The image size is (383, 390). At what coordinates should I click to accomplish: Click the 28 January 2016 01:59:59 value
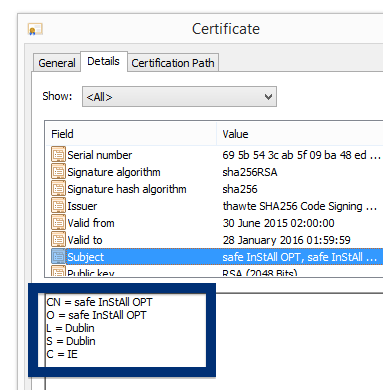click(286, 240)
